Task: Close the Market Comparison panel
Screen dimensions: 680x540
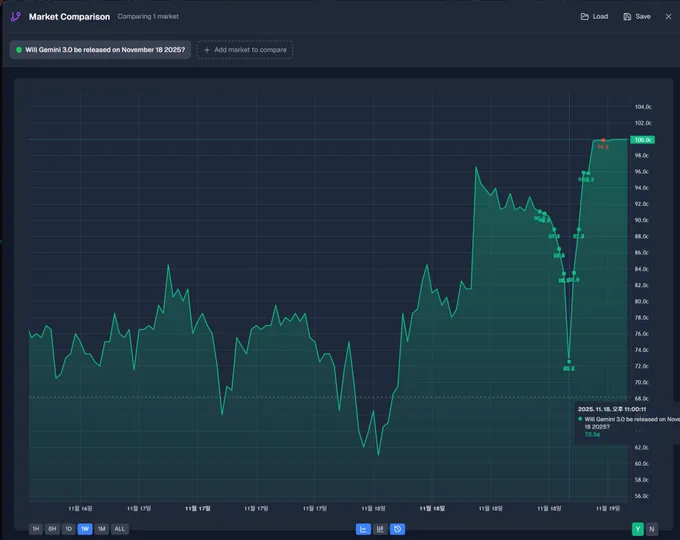Action: [x=668, y=16]
